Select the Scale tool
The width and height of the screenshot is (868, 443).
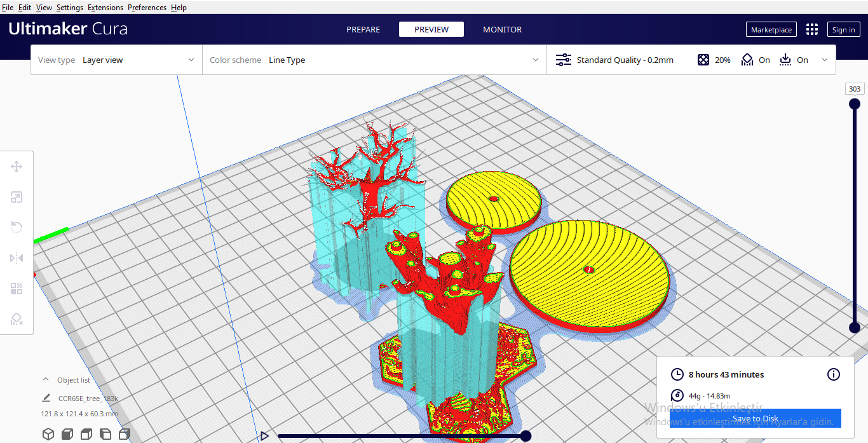pos(17,196)
